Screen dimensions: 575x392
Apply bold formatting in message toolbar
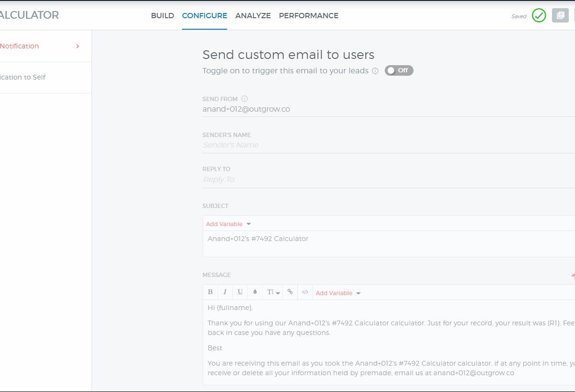(x=210, y=292)
